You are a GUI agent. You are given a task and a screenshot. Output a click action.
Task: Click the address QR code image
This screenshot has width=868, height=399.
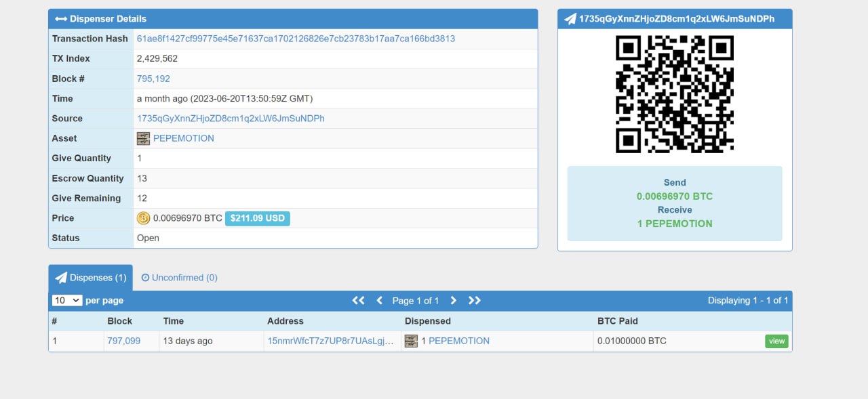(x=675, y=94)
